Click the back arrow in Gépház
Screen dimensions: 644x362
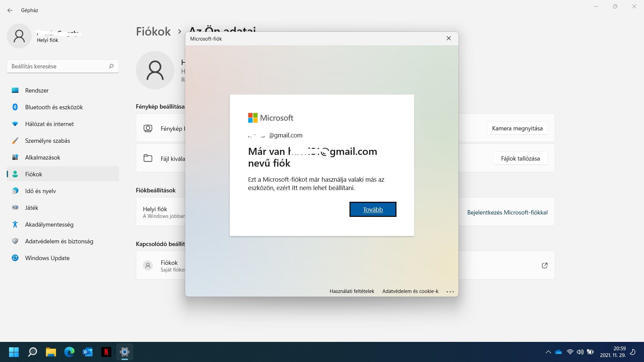[10, 10]
